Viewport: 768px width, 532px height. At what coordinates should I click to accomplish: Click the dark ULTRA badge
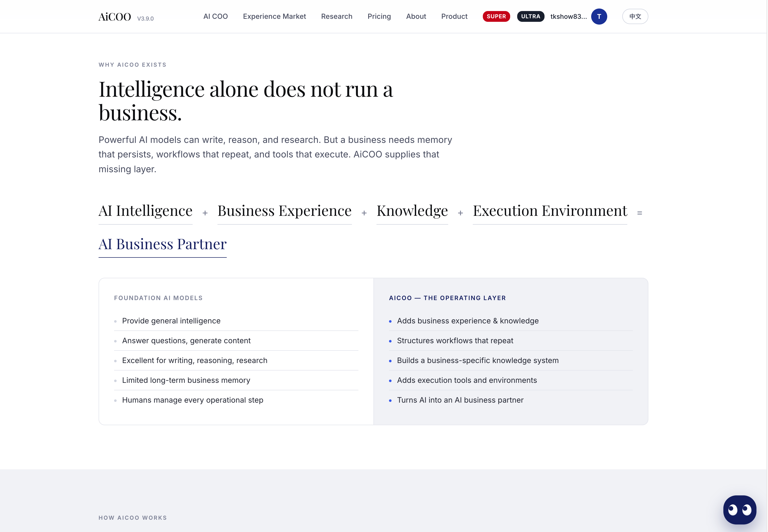coord(530,16)
